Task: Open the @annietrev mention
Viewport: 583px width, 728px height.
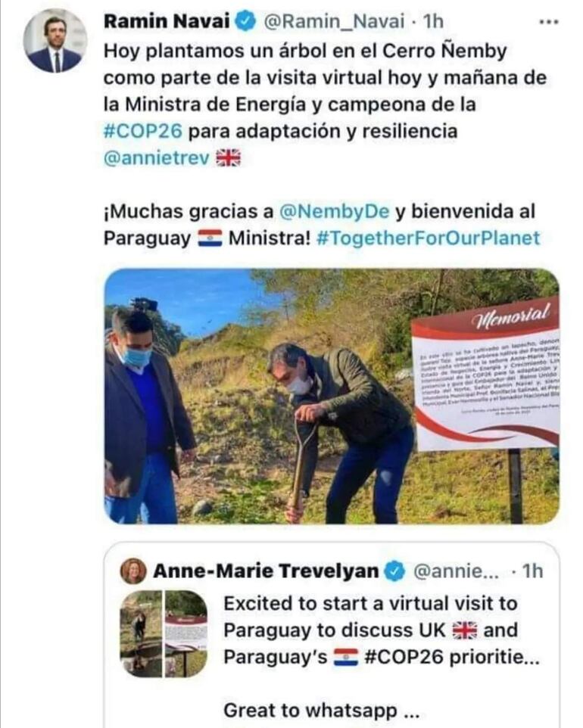Action: [157, 158]
